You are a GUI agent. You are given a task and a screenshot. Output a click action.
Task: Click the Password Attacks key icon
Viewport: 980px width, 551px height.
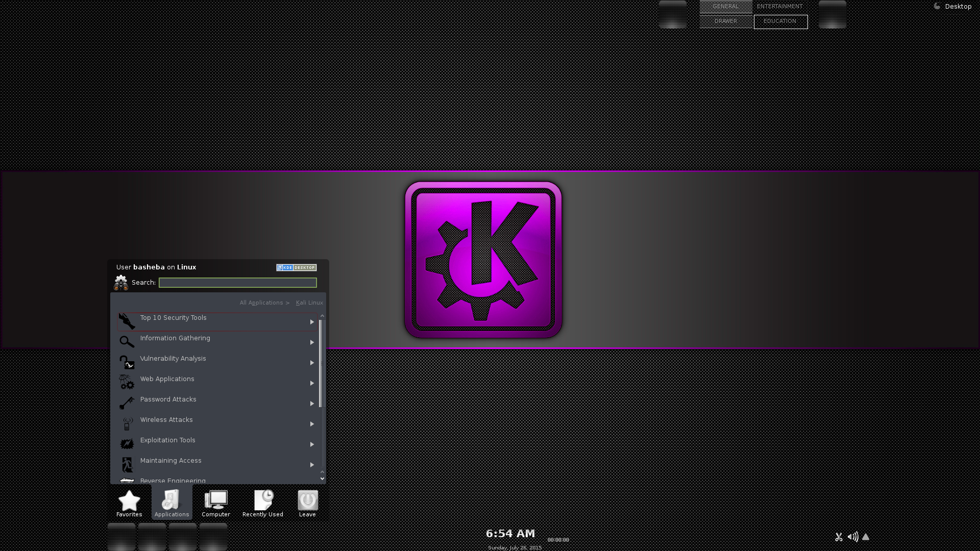(127, 403)
